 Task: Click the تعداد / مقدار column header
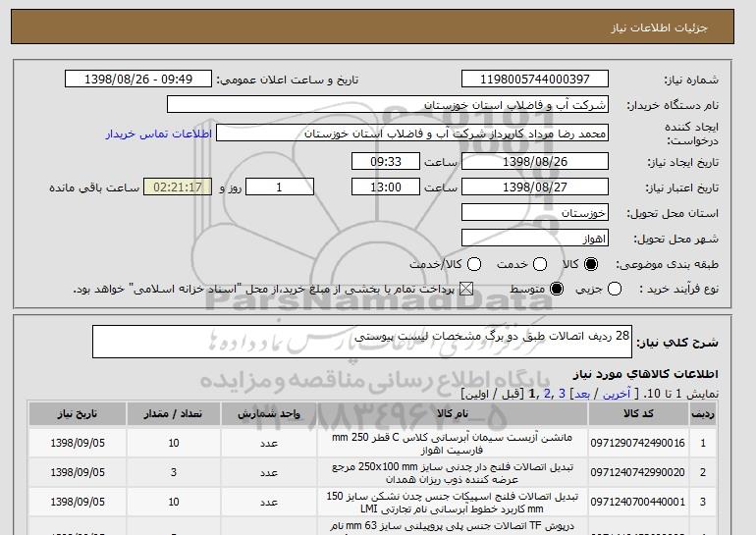(x=174, y=414)
